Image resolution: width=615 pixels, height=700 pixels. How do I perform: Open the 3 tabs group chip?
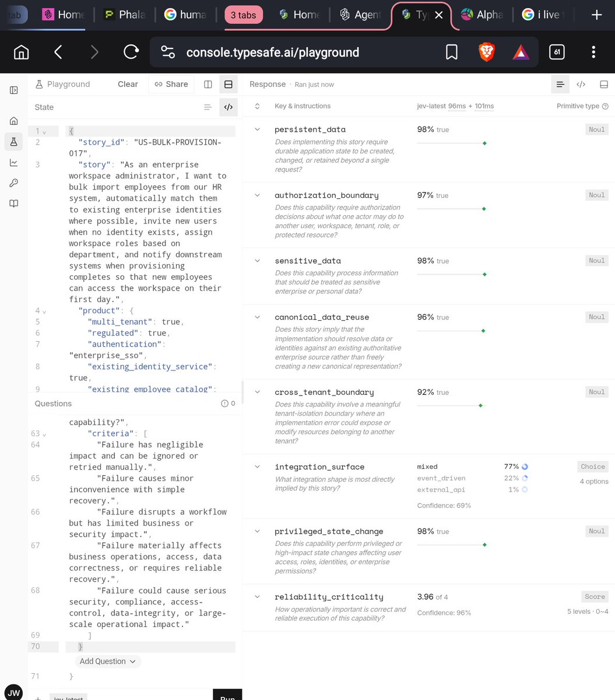pyautogui.click(x=244, y=15)
